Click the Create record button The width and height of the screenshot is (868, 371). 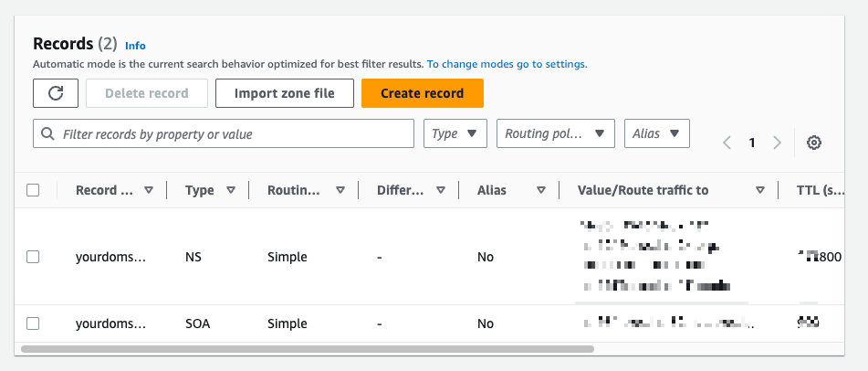pyautogui.click(x=422, y=93)
